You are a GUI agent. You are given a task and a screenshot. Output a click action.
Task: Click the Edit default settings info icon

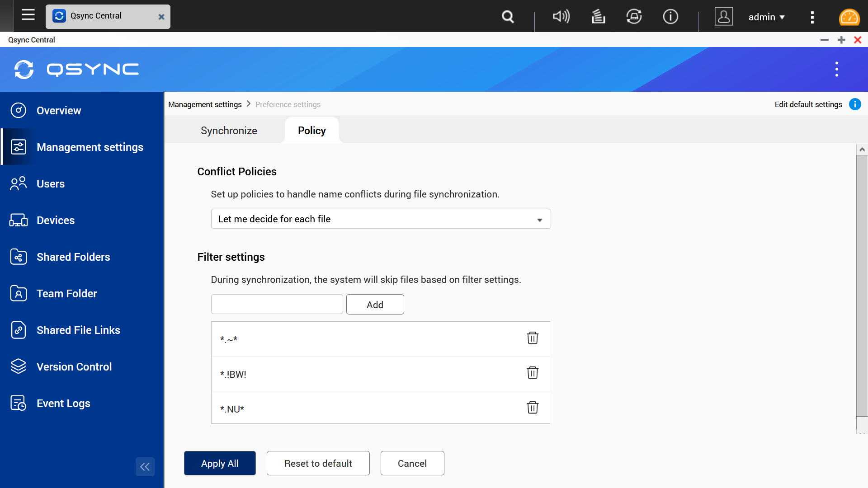click(855, 104)
